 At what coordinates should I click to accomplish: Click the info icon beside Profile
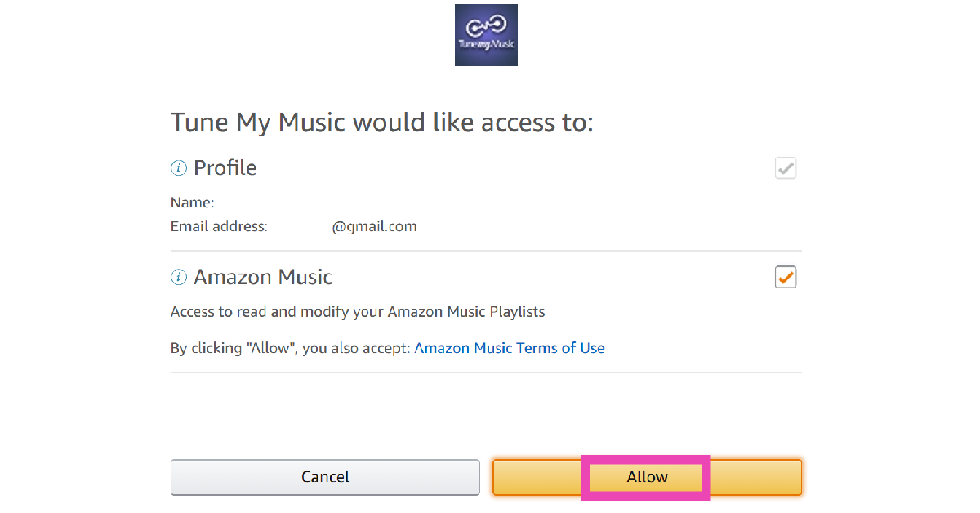178,168
